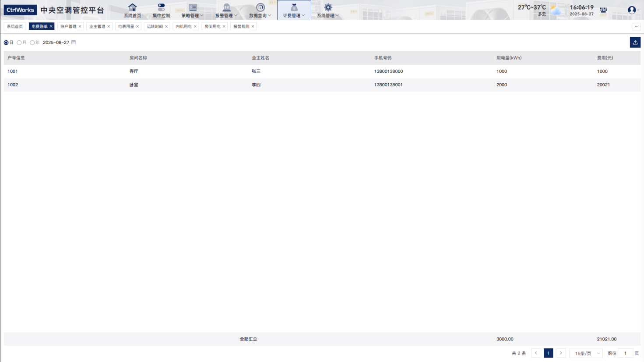Expand the 策略管理 dropdown menu
644x362 pixels.
(x=193, y=11)
